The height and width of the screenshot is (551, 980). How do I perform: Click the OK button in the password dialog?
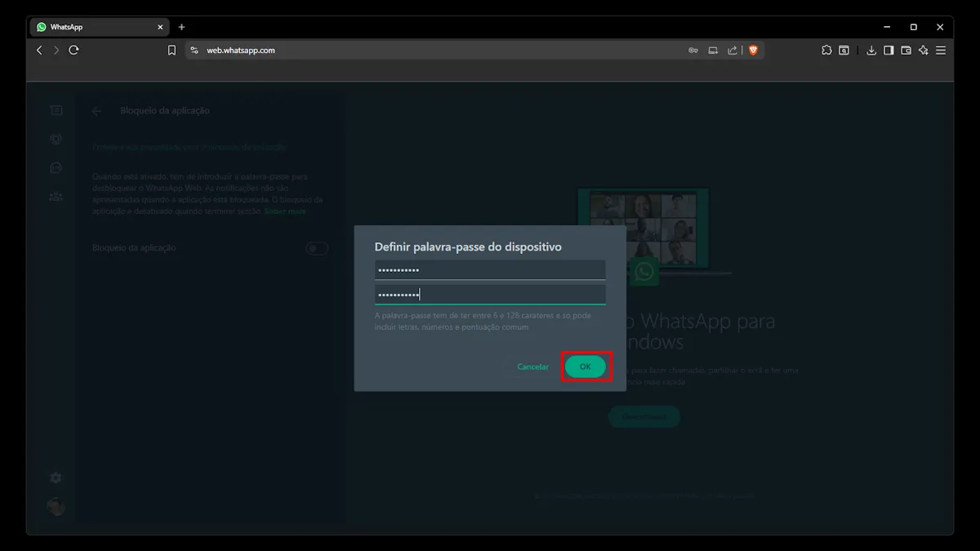point(585,367)
